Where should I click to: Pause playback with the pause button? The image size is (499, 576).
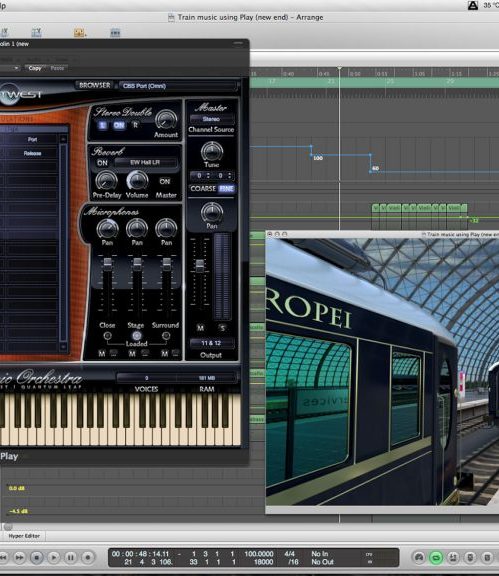(x=71, y=558)
